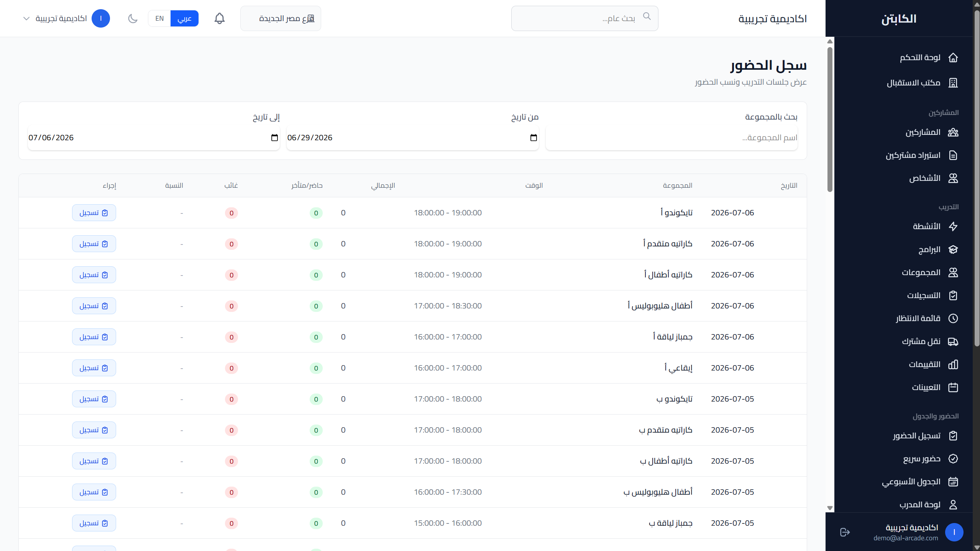
Task: Focus the group name search field
Action: [x=671, y=138]
